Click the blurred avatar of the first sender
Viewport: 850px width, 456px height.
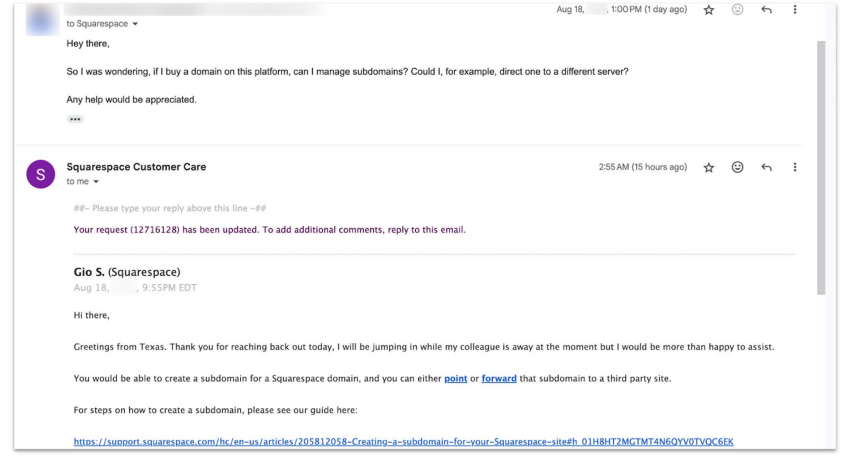click(x=40, y=16)
